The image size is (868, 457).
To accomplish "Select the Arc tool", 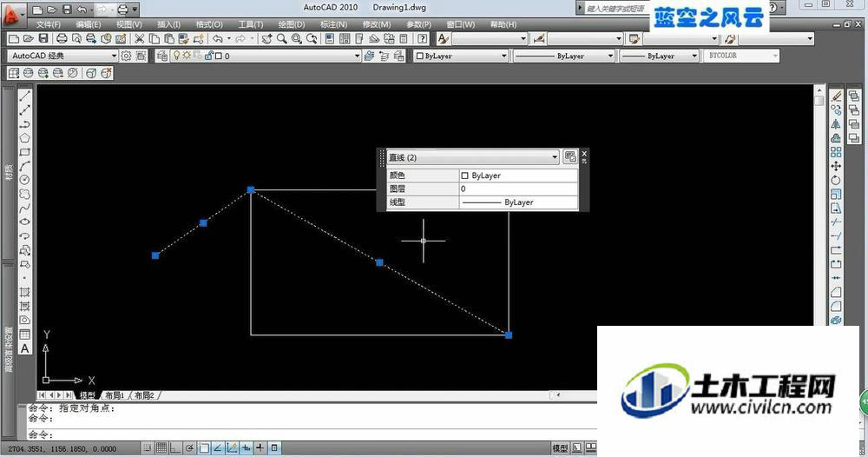I will (25, 166).
